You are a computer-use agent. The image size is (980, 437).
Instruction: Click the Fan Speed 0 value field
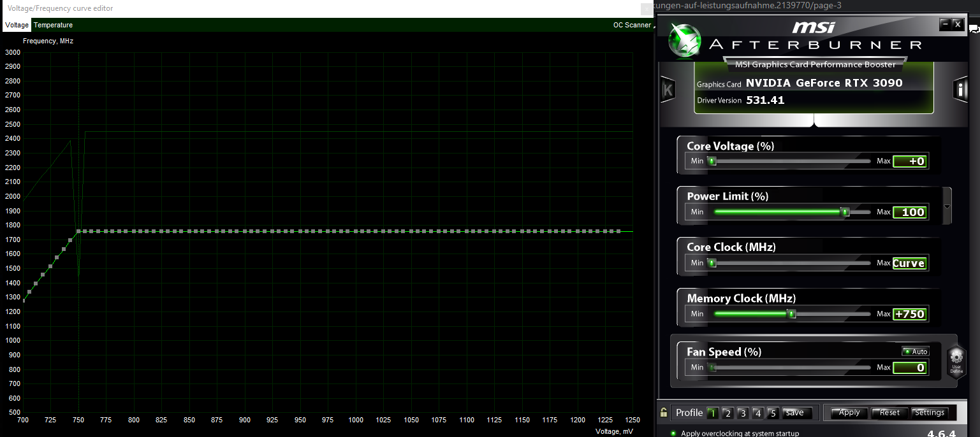pos(909,368)
